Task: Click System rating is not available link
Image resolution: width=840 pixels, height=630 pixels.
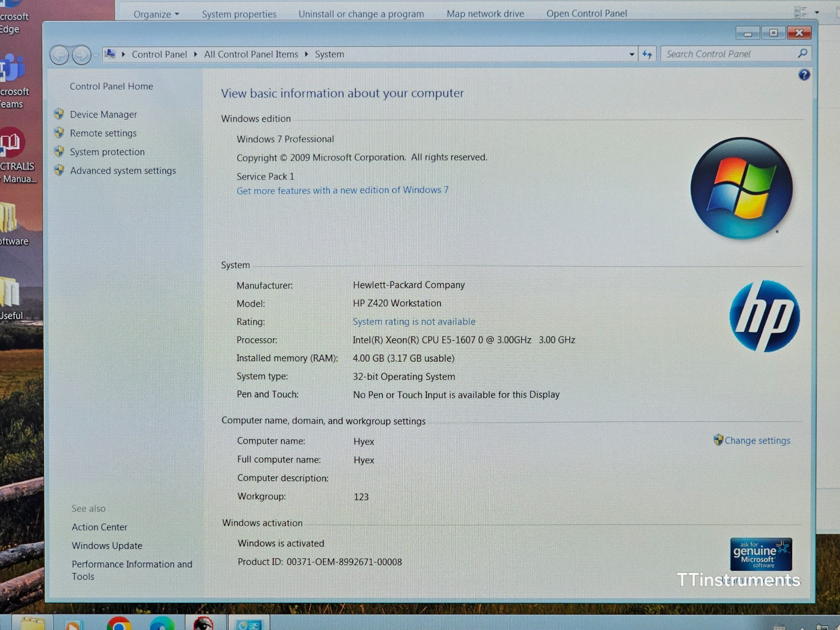Action: pos(414,321)
